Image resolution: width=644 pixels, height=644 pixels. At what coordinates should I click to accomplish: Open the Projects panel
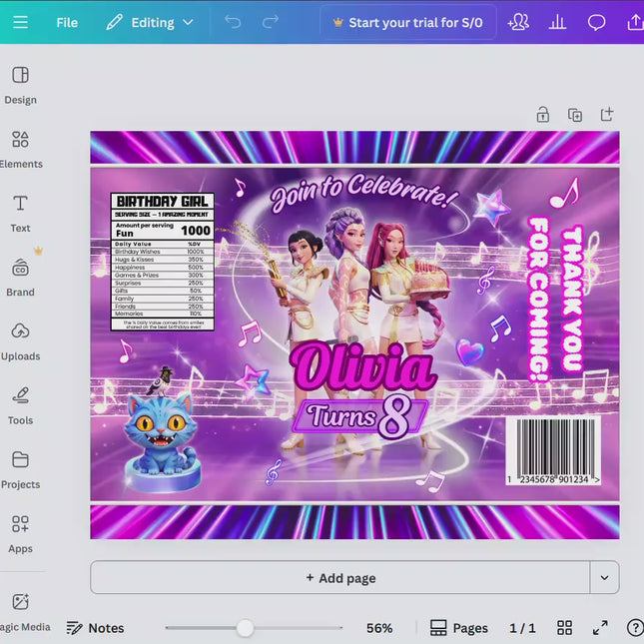(20, 470)
